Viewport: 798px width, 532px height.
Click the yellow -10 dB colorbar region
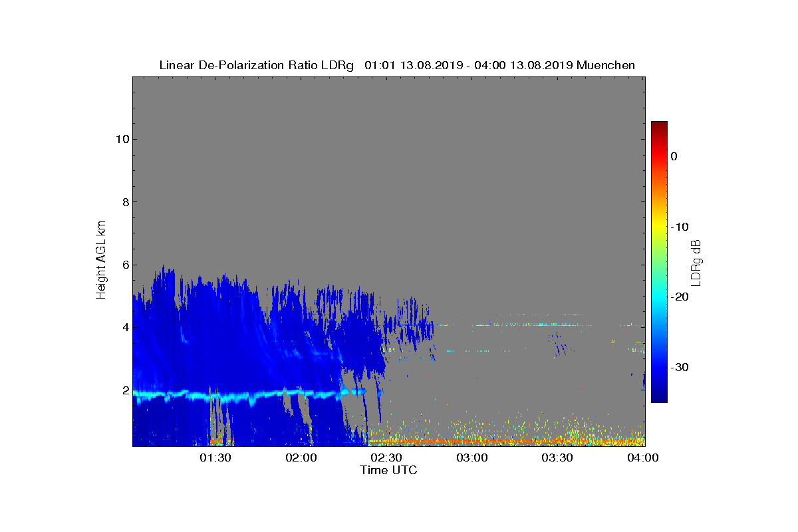pyautogui.click(x=659, y=227)
